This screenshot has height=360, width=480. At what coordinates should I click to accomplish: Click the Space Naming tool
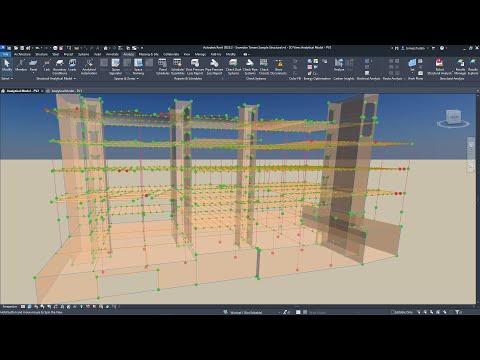coord(138,66)
